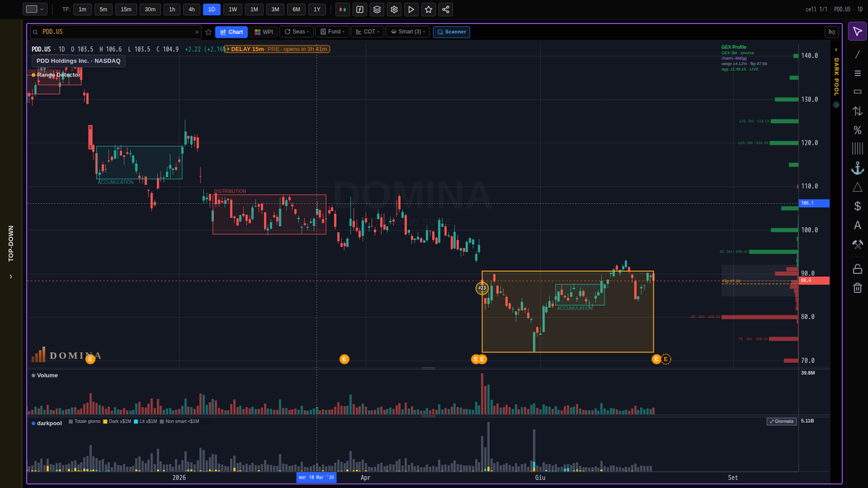Screen dimensions: 868x488
Task: Open the candlestick chart type icon
Action: (343, 9)
